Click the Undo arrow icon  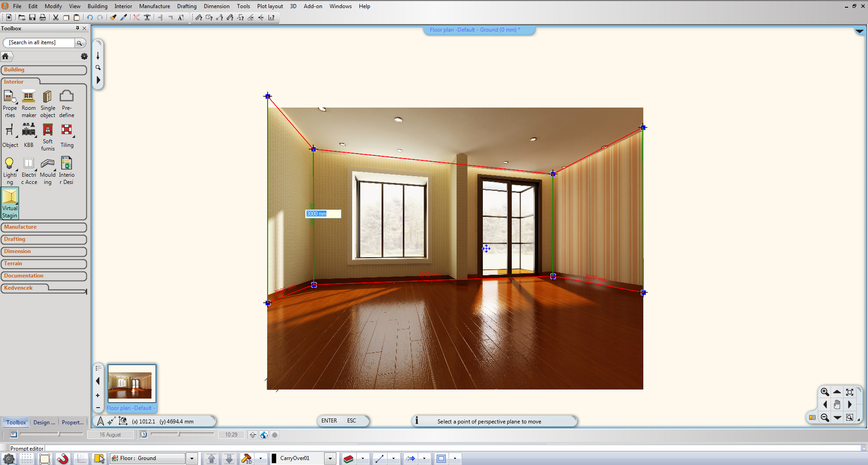tap(90, 18)
